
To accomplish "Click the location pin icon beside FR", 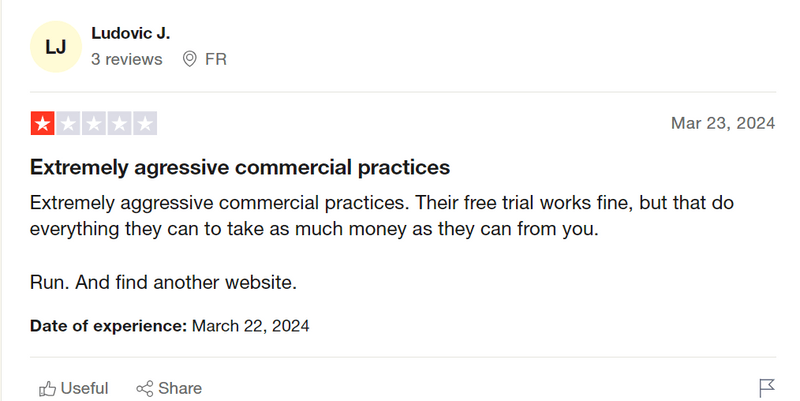I will 190,59.
